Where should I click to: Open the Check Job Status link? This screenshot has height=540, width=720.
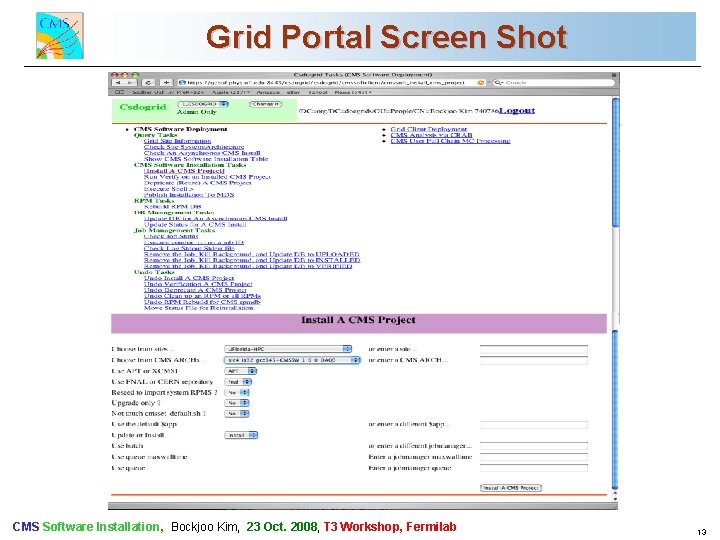click(171, 236)
